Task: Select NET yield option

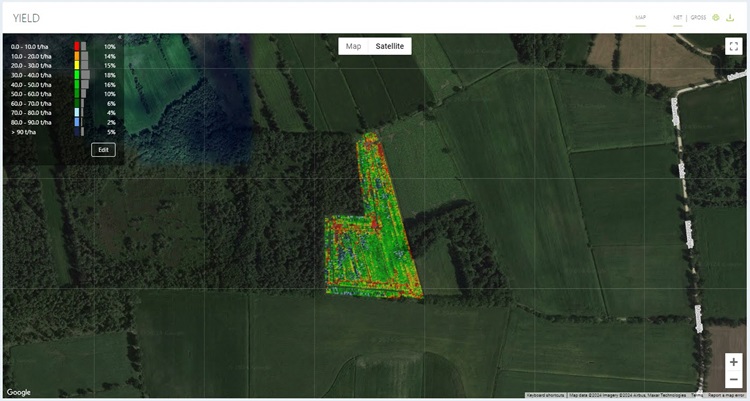Action: [x=678, y=18]
